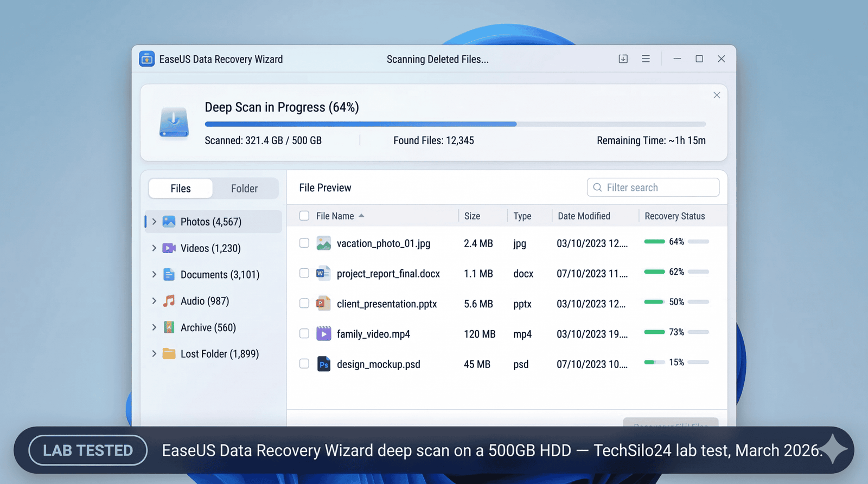Check the design_mockup.psd checkbox
The image size is (868, 484).
pos(304,364)
